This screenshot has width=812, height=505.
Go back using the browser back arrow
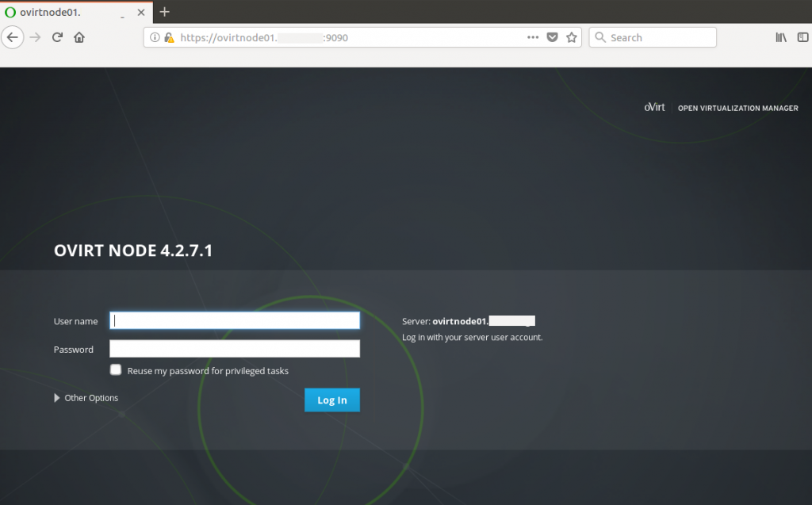pyautogui.click(x=13, y=37)
